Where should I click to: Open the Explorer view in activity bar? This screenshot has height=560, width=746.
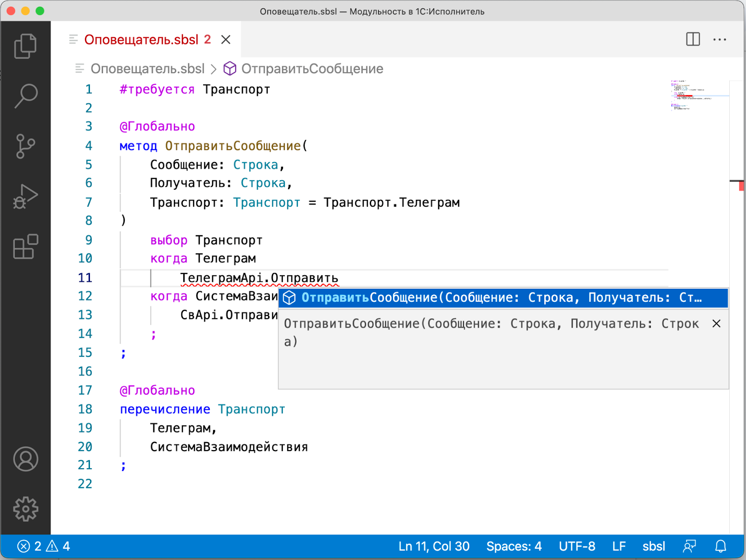(25, 46)
